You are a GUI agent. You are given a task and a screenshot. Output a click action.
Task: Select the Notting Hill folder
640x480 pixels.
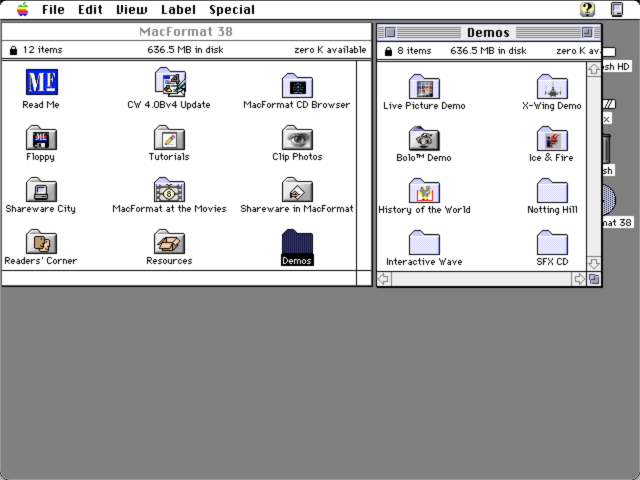(x=552, y=190)
